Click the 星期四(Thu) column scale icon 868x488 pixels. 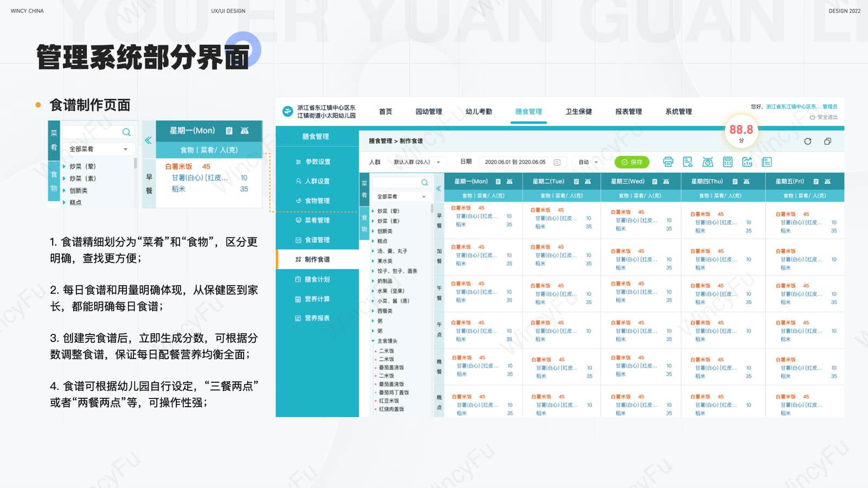(746, 181)
